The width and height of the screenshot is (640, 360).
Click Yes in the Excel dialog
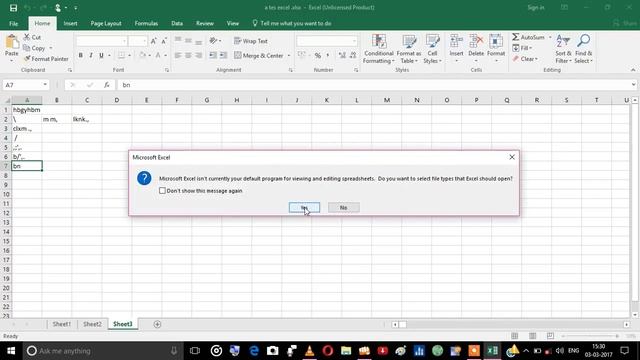[304, 207]
